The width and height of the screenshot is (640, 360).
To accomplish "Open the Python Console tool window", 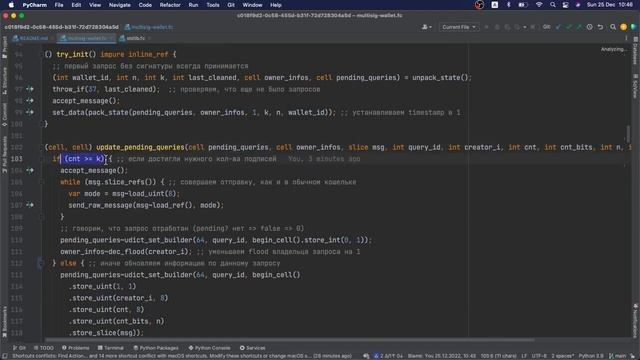I will pyautogui.click(x=209, y=348).
